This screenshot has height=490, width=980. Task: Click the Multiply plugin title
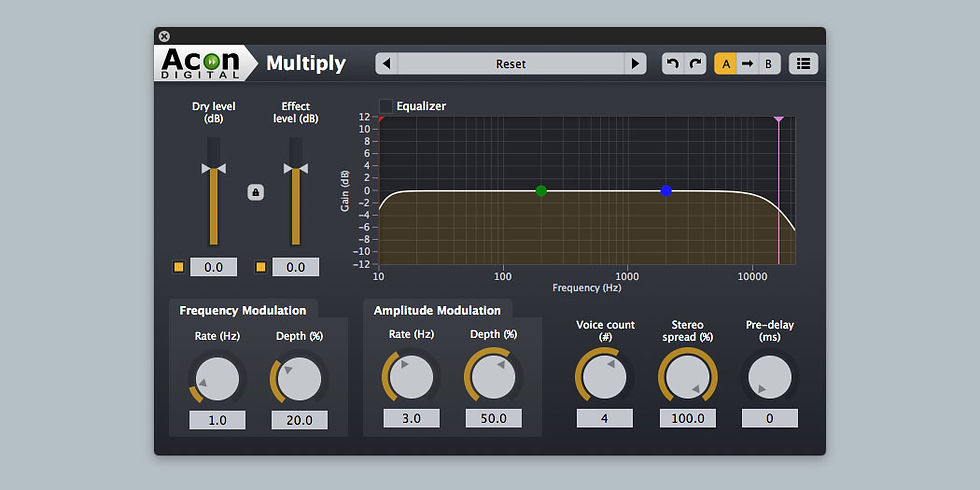(x=306, y=64)
